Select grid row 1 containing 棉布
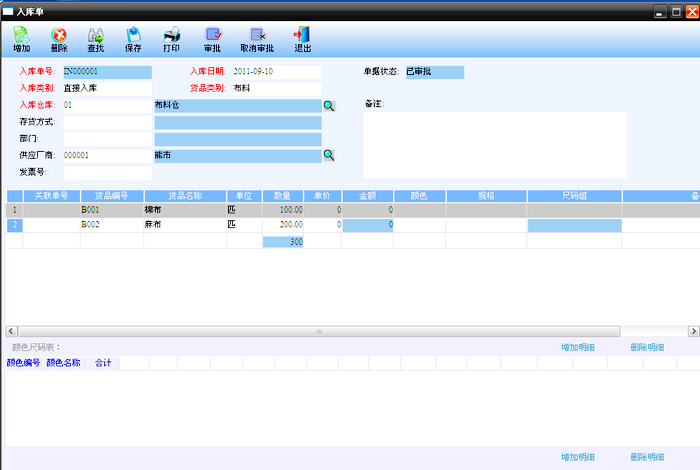Image resolution: width=700 pixels, height=470 pixels. pos(185,210)
